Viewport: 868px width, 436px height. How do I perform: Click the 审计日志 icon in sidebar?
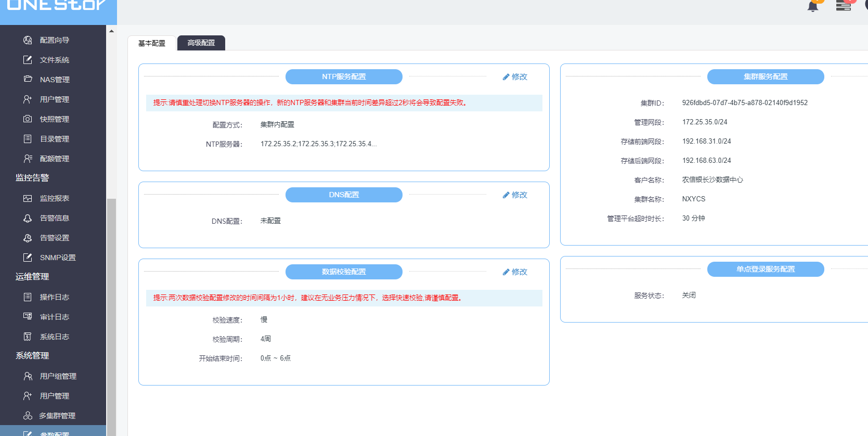coord(28,317)
